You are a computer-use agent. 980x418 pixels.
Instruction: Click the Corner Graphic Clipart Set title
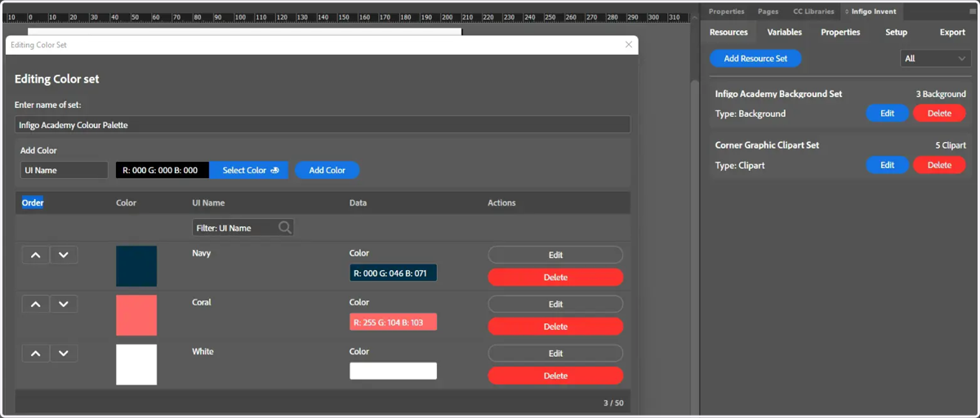pos(767,145)
